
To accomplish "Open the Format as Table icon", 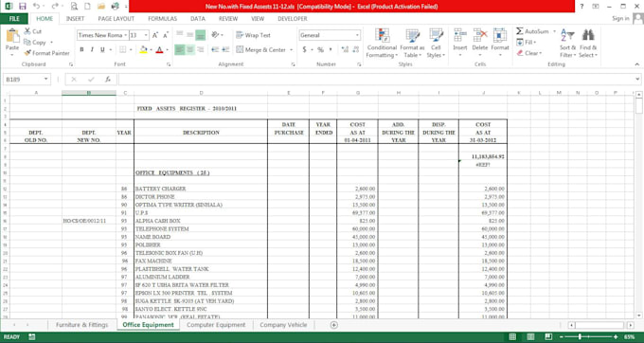I will (x=412, y=36).
